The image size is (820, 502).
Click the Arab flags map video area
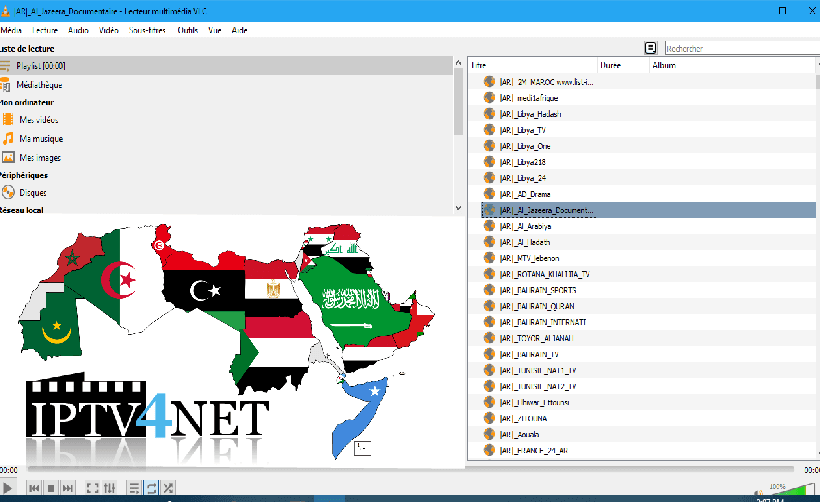coord(232,340)
